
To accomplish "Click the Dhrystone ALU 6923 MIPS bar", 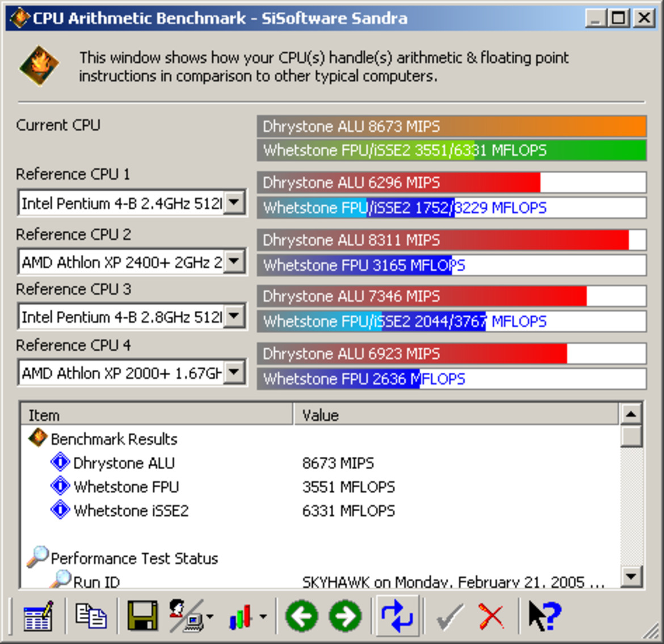I will tap(451, 353).
